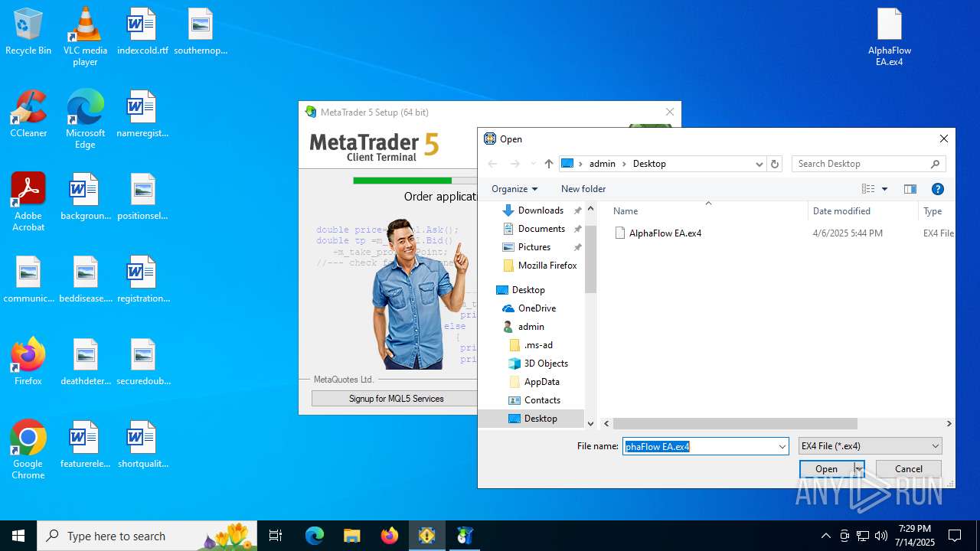
Task: Select AppData folder in navigation tree
Action: (541, 382)
